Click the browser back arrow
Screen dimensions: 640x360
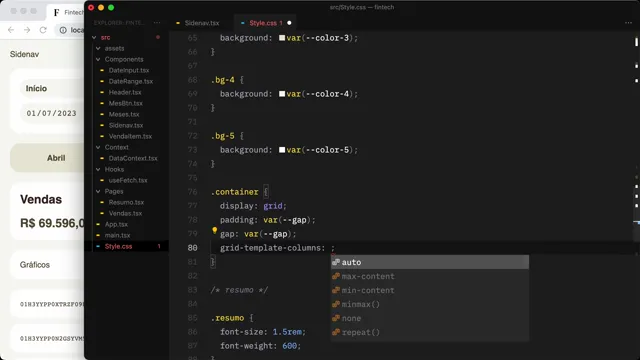click(11, 30)
